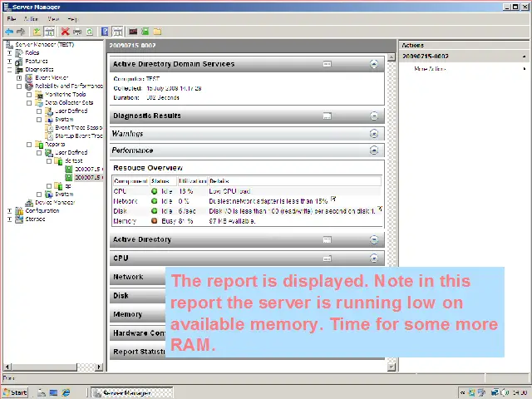532x399 pixels.
Task: Show hidden tray icons with the double chevron
Action: (x=462, y=392)
